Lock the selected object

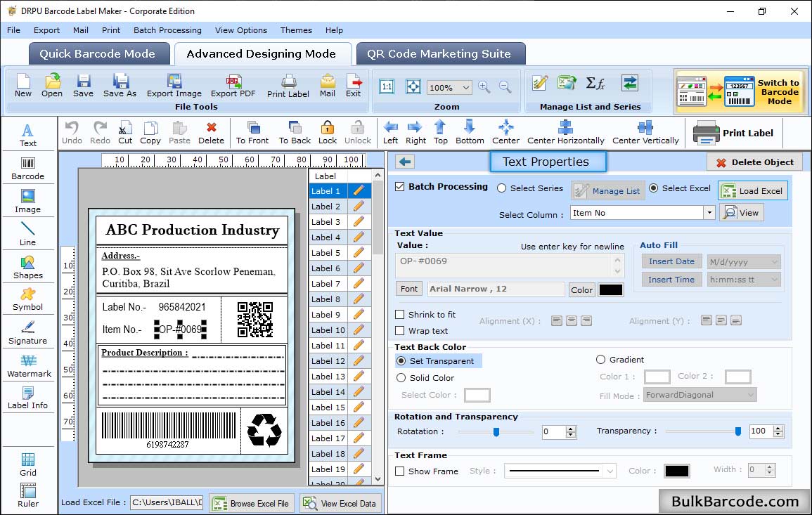pos(328,133)
